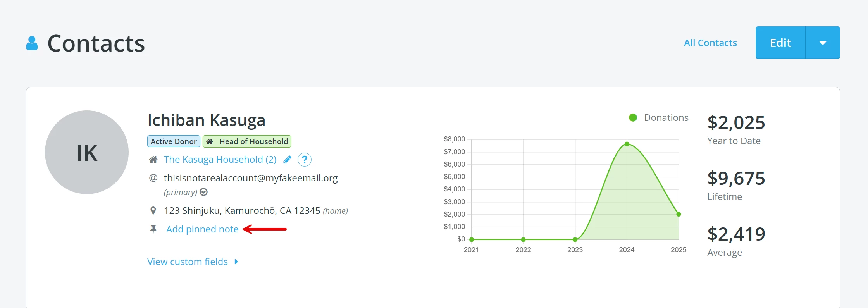The image size is (868, 308).
Task: Click the Average label
Action: [725, 253]
